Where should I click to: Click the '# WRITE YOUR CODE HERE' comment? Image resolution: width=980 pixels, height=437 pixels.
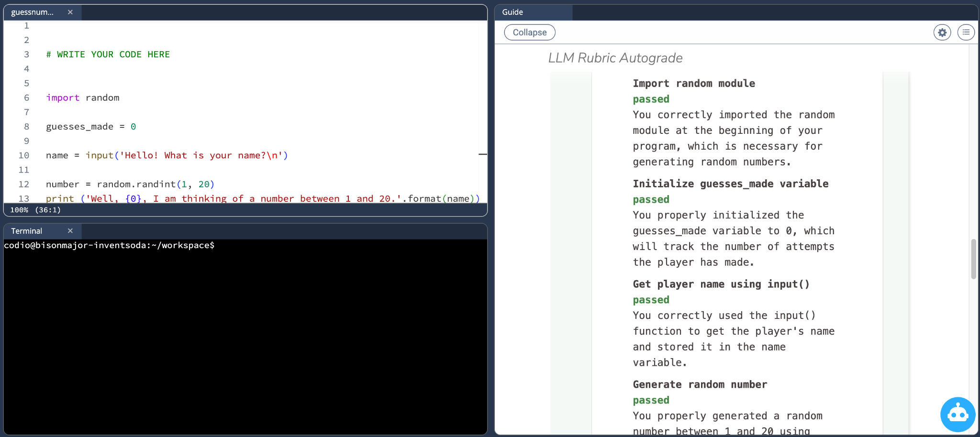[108, 55]
